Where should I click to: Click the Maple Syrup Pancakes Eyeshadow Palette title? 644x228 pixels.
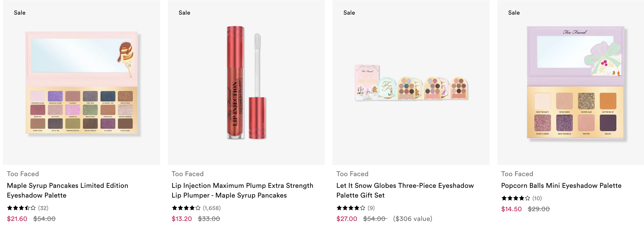click(x=68, y=190)
